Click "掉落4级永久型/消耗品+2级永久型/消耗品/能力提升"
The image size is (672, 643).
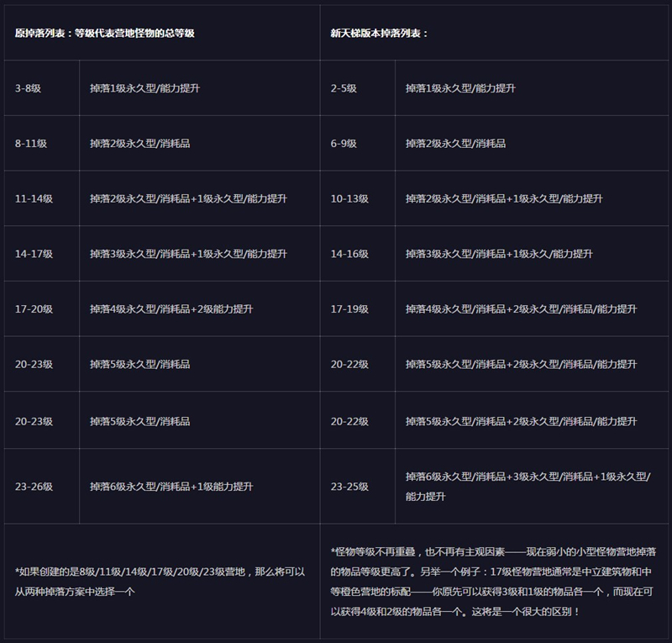522,309
